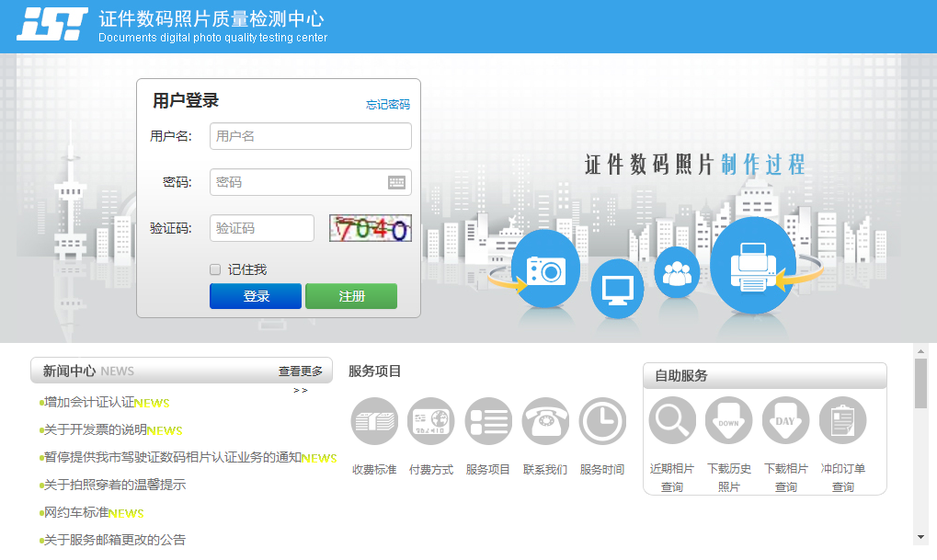The height and width of the screenshot is (560, 937).
Task: Click the 近期相片查询 text label
Action: [672, 477]
